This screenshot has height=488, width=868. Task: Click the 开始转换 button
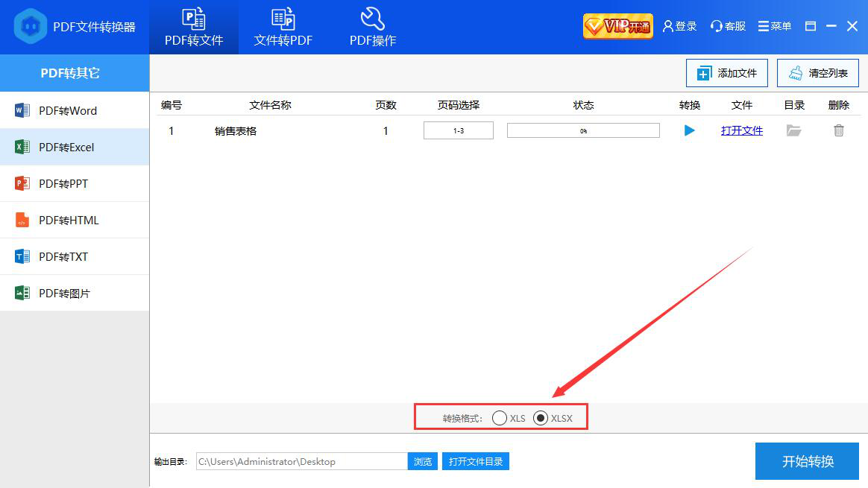point(807,461)
